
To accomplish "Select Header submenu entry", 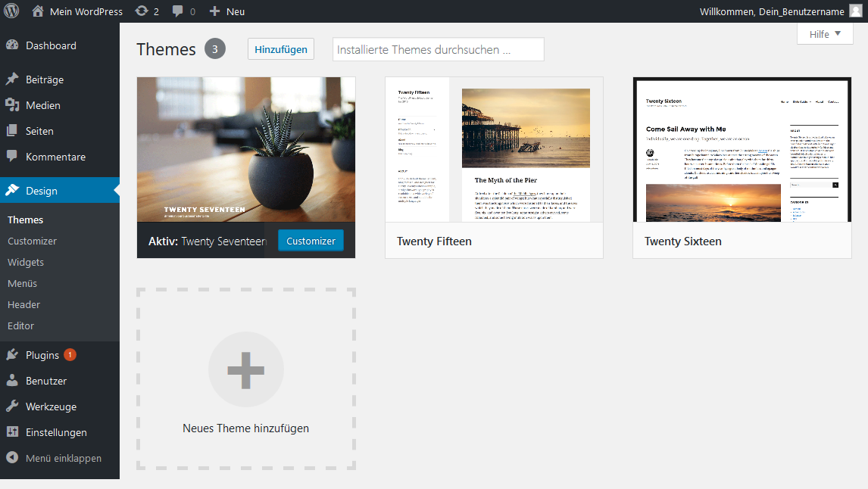I will 23,304.
